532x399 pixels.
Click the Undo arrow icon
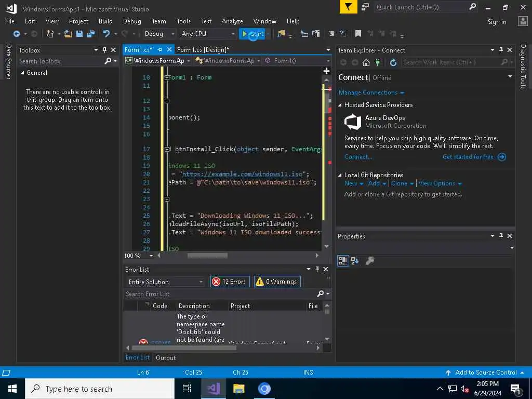click(x=106, y=34)
